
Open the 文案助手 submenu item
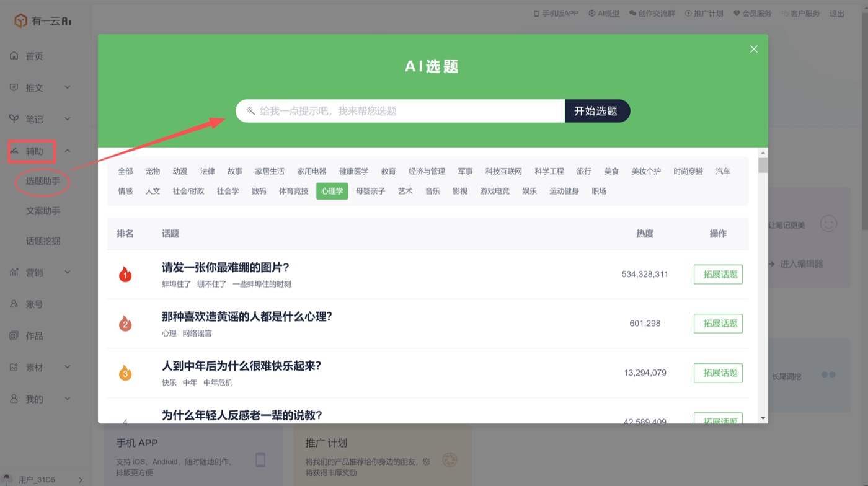click(x=43, y=211)
